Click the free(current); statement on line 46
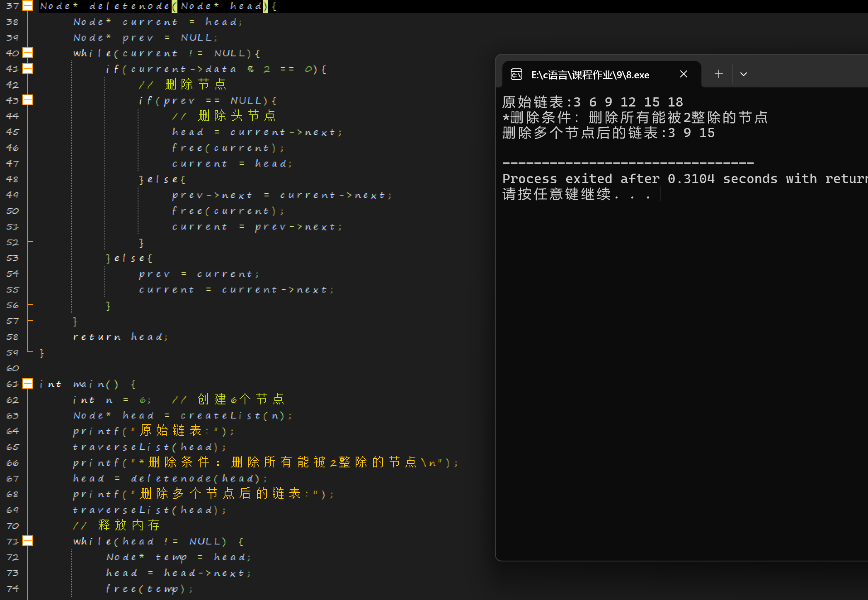Viewport: 868px width, 600px height. [x=228, y=148]
